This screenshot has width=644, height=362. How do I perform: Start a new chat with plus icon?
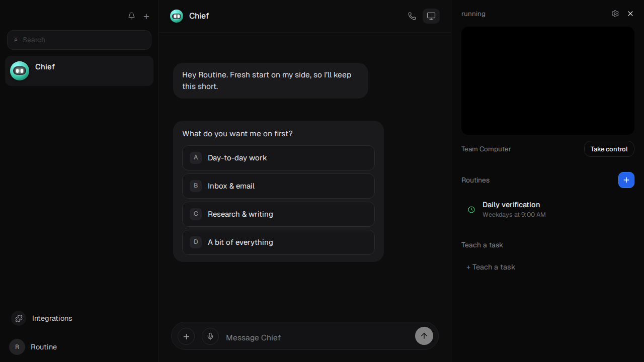pyautogui.click(x=146, y=16)
